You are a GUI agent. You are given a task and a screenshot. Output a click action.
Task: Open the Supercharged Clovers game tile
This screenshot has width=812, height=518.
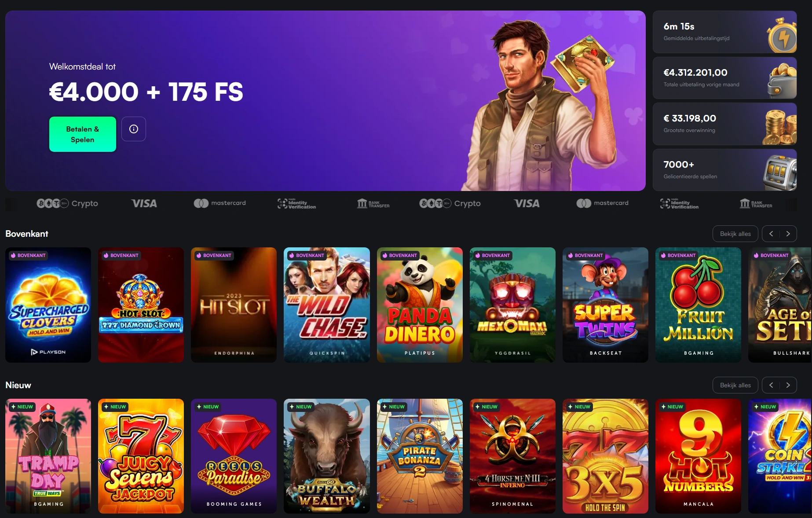coord(48,305)
